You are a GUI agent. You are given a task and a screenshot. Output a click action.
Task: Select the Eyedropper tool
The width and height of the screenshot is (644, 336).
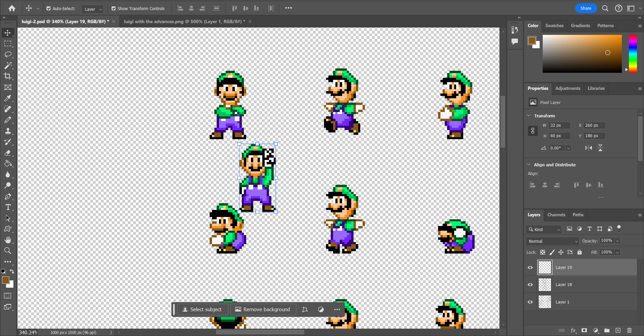point(8,98)
